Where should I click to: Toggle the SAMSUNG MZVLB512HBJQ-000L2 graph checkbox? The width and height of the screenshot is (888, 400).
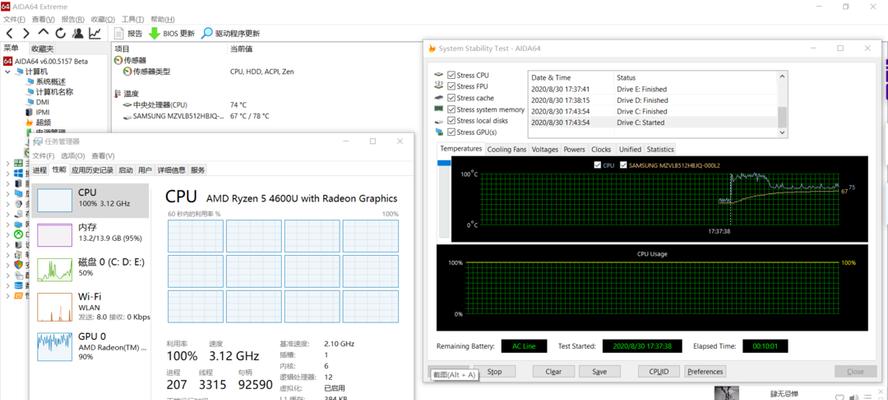click(624, 165)
